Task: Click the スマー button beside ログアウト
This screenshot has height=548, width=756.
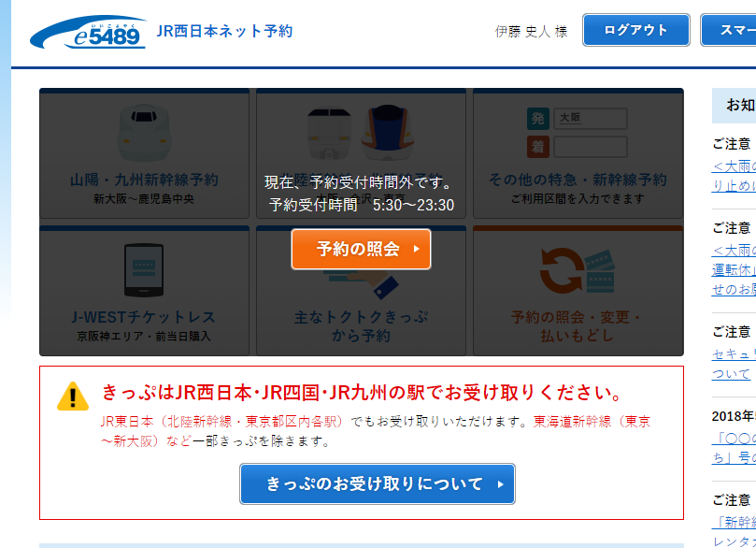Action: click(728, 30)
